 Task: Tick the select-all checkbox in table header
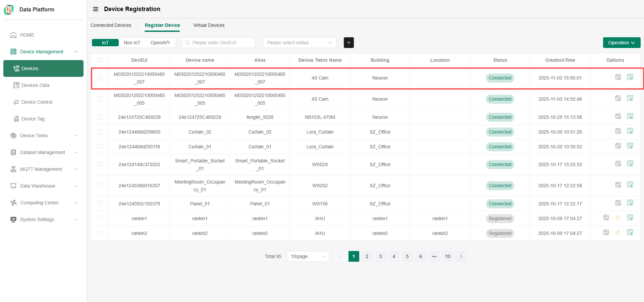[x=100, y=60]
